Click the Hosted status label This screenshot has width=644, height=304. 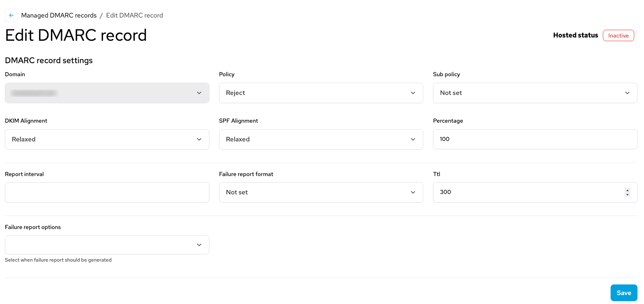(x=576, y=35)
